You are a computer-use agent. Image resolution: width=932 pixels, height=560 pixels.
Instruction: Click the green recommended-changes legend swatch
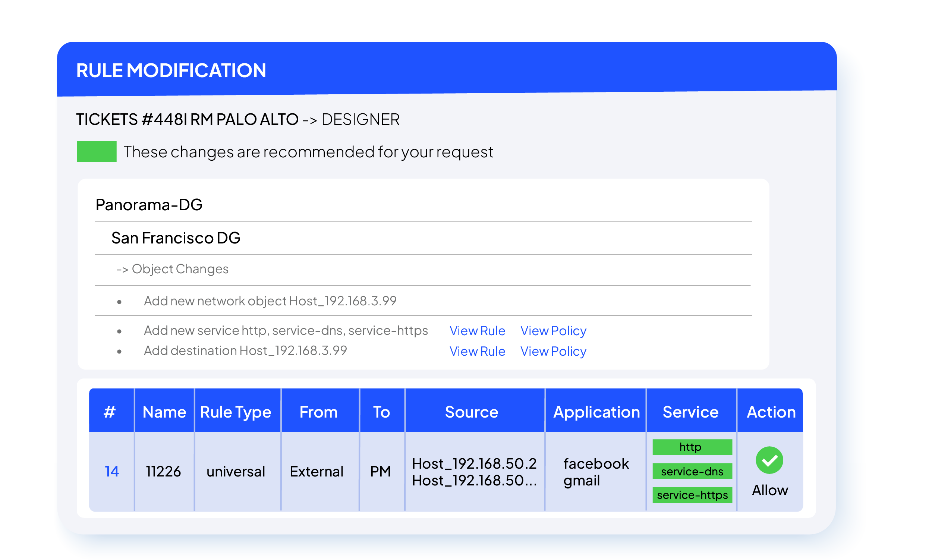97,152
